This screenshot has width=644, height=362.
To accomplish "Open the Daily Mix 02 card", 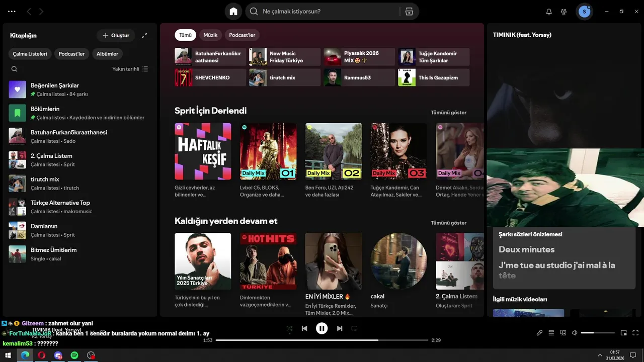I will [x=334, y=161].
